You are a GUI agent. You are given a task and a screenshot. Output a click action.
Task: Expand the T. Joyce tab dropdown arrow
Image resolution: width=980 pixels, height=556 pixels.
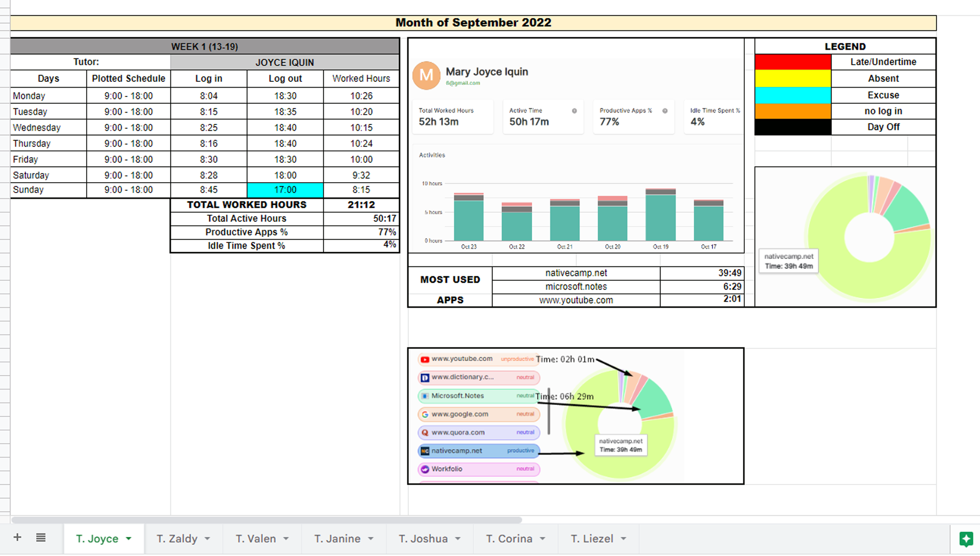[x=129, y=538]
